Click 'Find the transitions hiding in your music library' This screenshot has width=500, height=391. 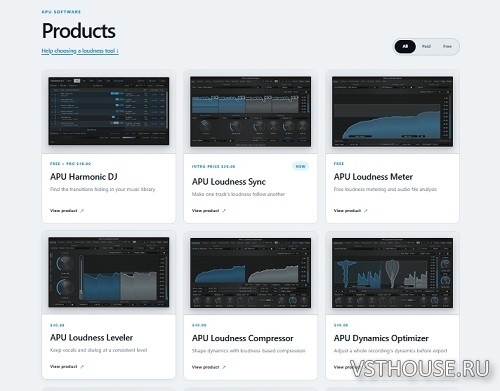pos(103,189)
